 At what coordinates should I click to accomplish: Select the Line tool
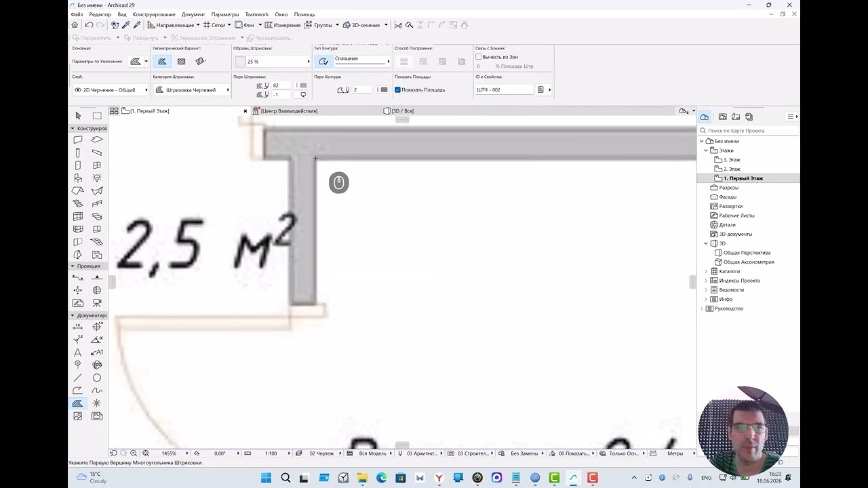[x=78, y=378]
